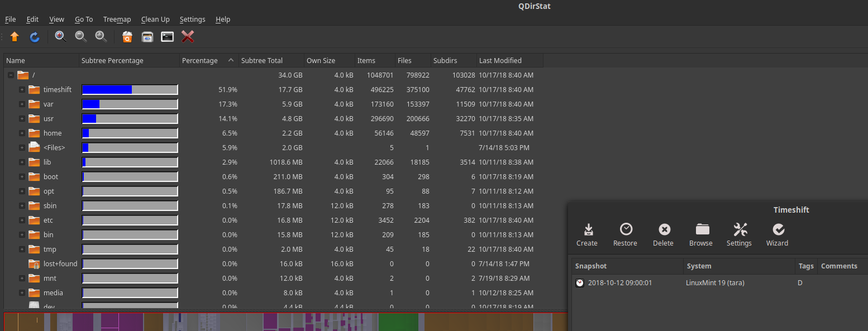Image resolution: width=868 pixels, height=331 pixels.
Task: Expand the timeshift folder
Action: tap(22, 89)
